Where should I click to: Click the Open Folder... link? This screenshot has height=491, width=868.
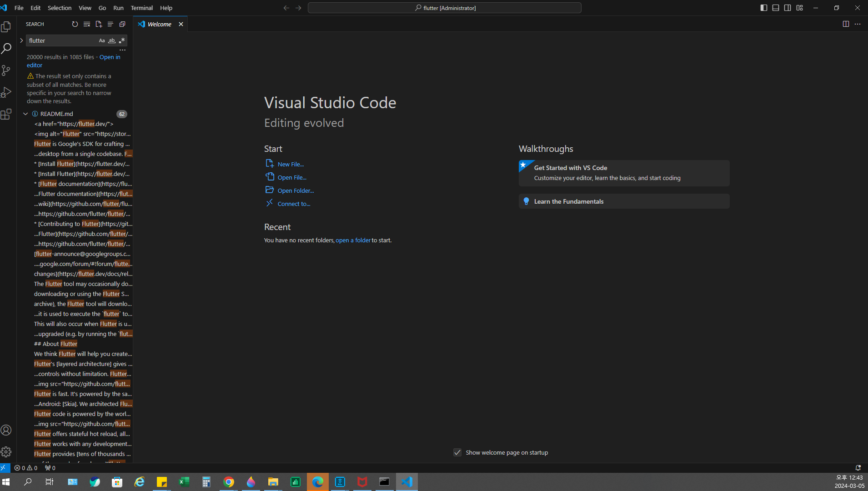[296, 190]
